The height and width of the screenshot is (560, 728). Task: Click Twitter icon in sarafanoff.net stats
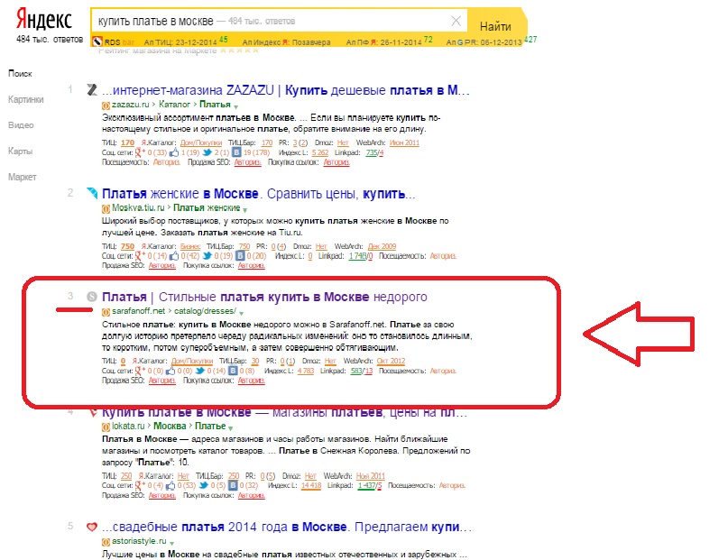click(x=200, y=371)
